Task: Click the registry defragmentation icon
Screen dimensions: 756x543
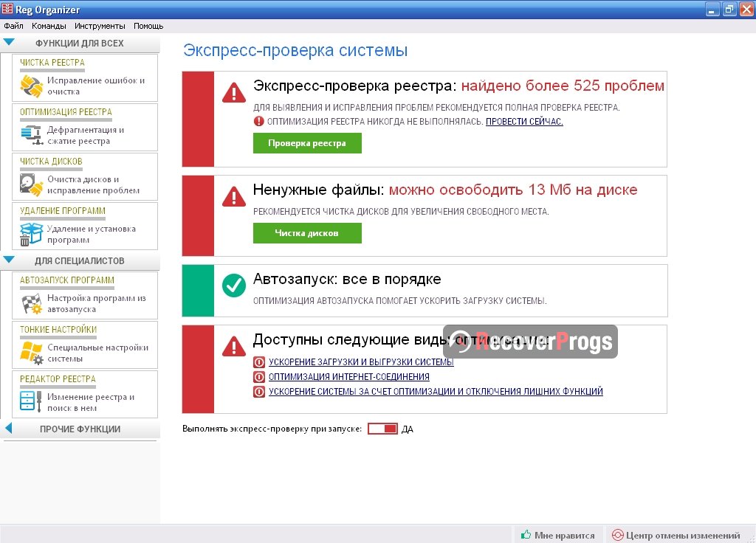Action: tap(32, 135)
